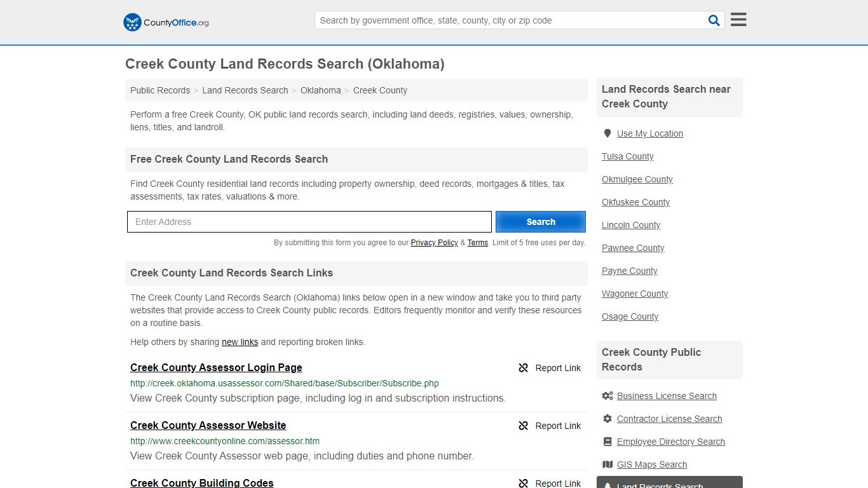Click the blue Search button
This screenshot has height=488, width=868.
tap(541, 222)
